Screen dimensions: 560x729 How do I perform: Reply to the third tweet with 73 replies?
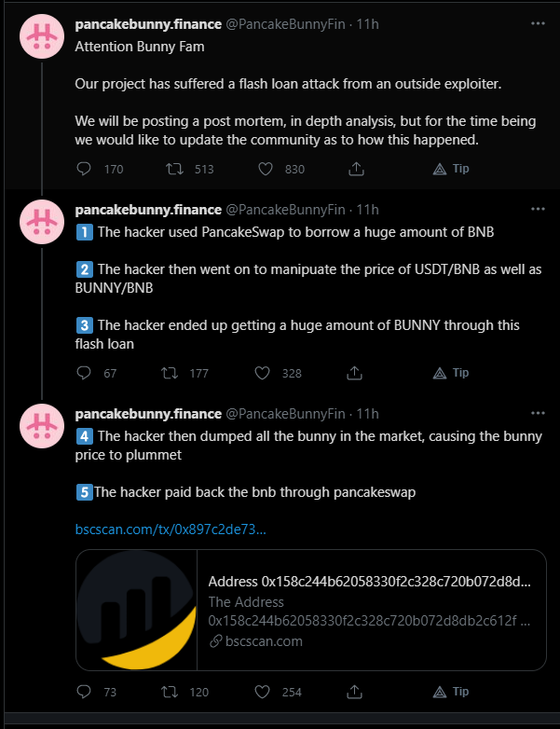click(x=84, y=692)
